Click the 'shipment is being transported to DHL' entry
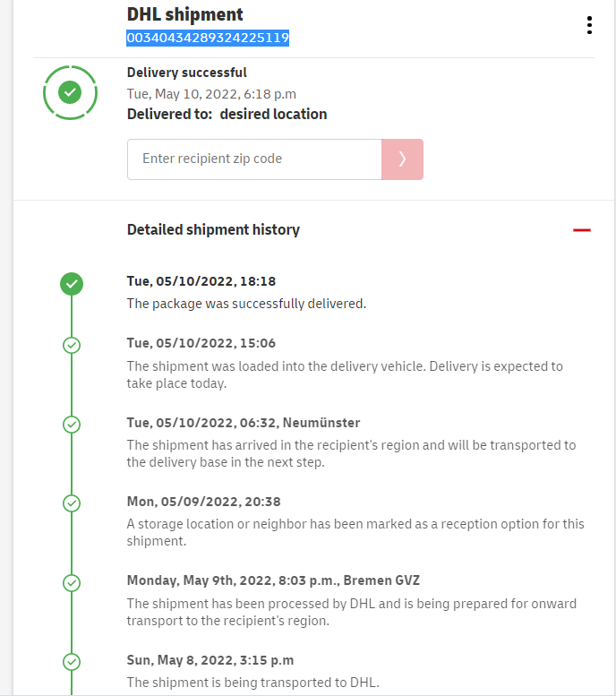This screenshot has width=616, height=696. point(253,683)
